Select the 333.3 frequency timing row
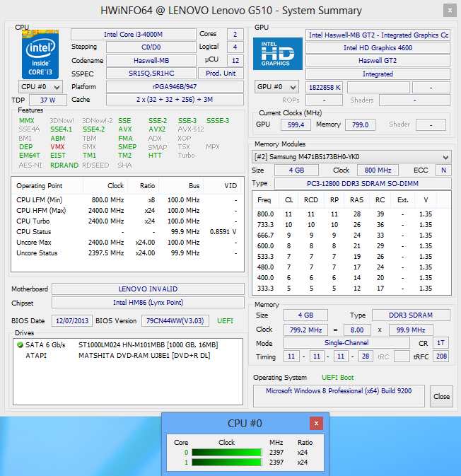Screen dimensions: 461x476 pos(351,289)
